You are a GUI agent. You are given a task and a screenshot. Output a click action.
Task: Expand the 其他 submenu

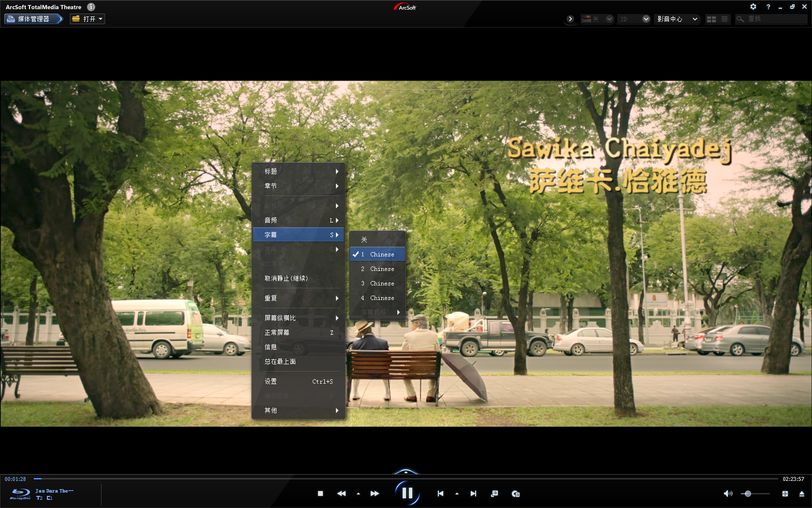(x=298, y=410)
